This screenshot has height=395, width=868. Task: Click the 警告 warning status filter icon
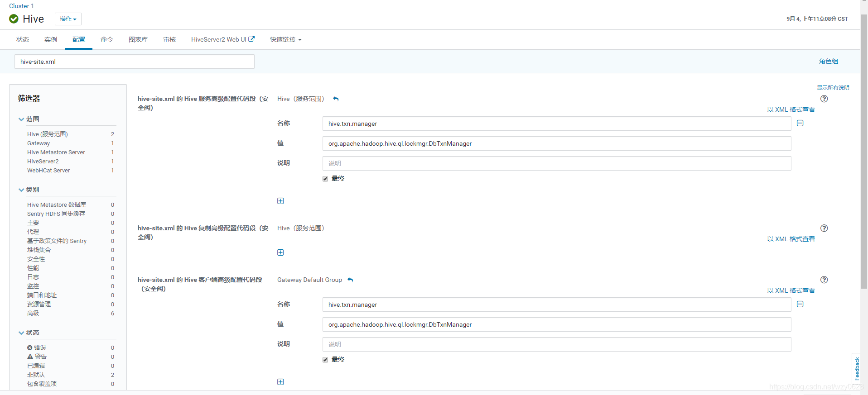pyautogui.click(x=30, y=357)
